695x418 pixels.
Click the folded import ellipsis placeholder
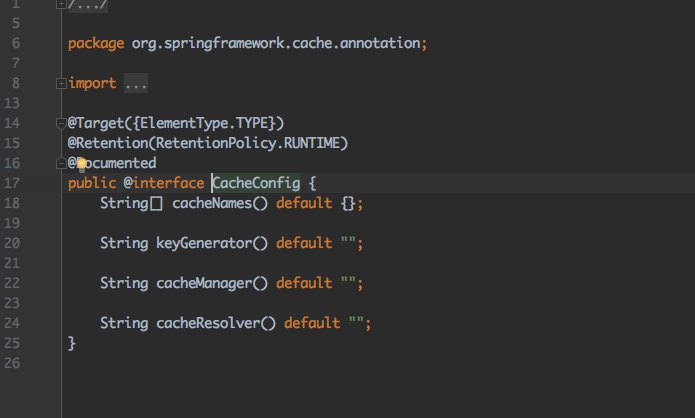tap(136, 84)
